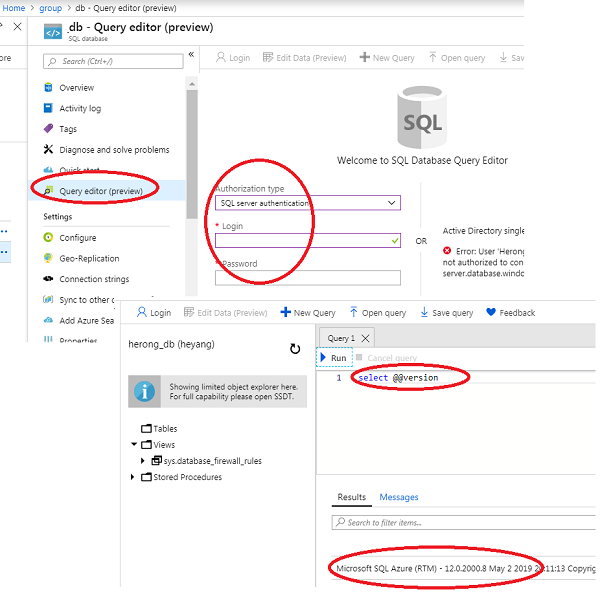Click the Microsoft SQL Azure result row

464,568
